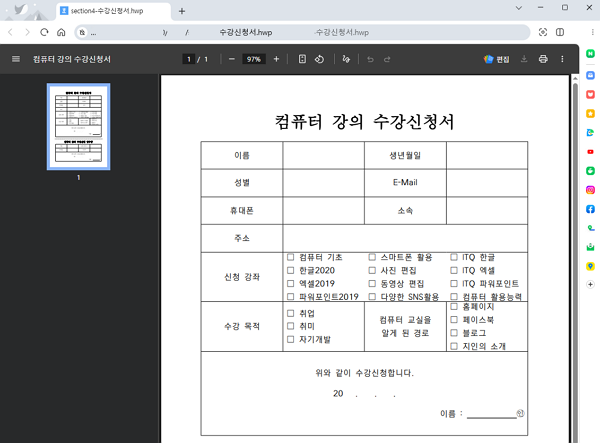Click the 컴퓨터 강의 수강신청서 toolbar title
Screen dimensions: 600x443
click(x=72, y=59)
